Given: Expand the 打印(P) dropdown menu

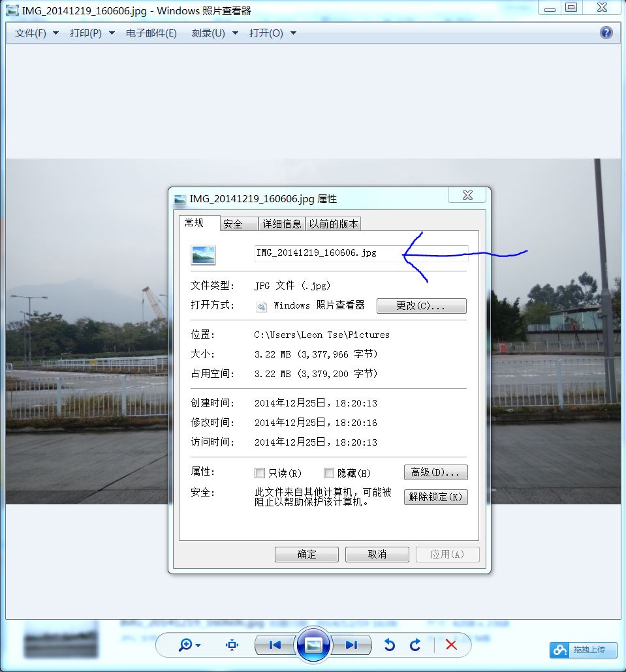Looking at the screenshot, I should [x=92, y=33].
